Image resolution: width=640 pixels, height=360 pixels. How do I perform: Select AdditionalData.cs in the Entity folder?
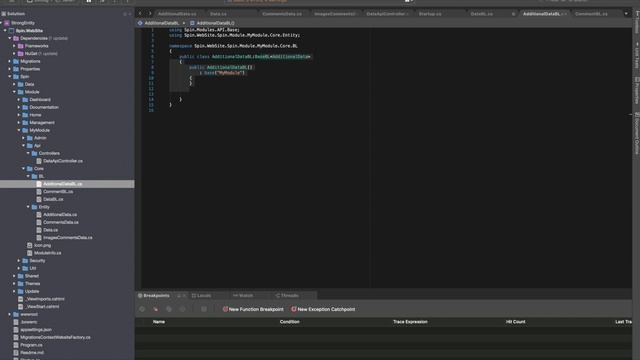tap(60, 215)
